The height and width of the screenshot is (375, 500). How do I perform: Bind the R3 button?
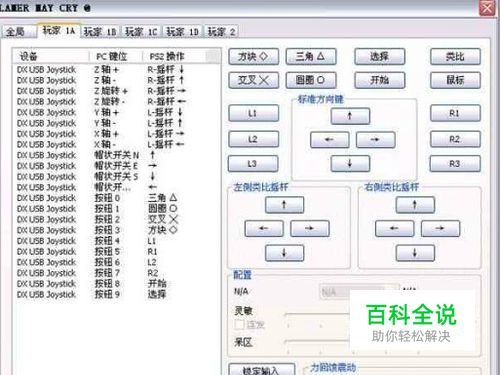(x=455, y=164)
